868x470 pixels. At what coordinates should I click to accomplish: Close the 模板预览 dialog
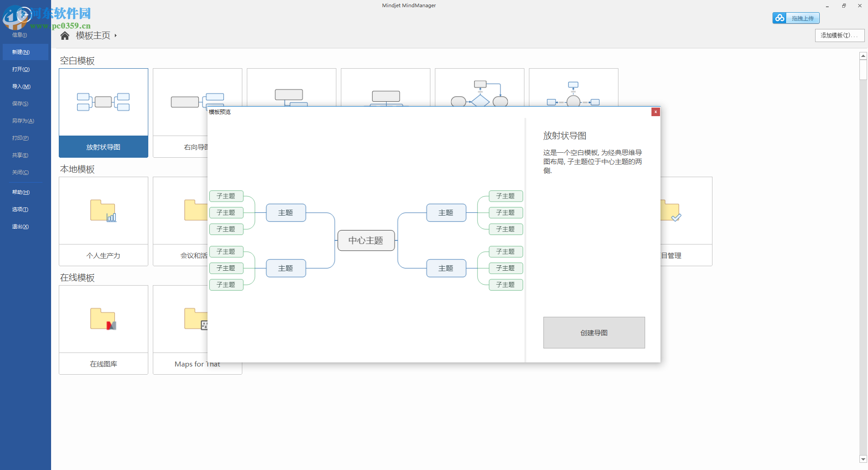click(656, 112)
